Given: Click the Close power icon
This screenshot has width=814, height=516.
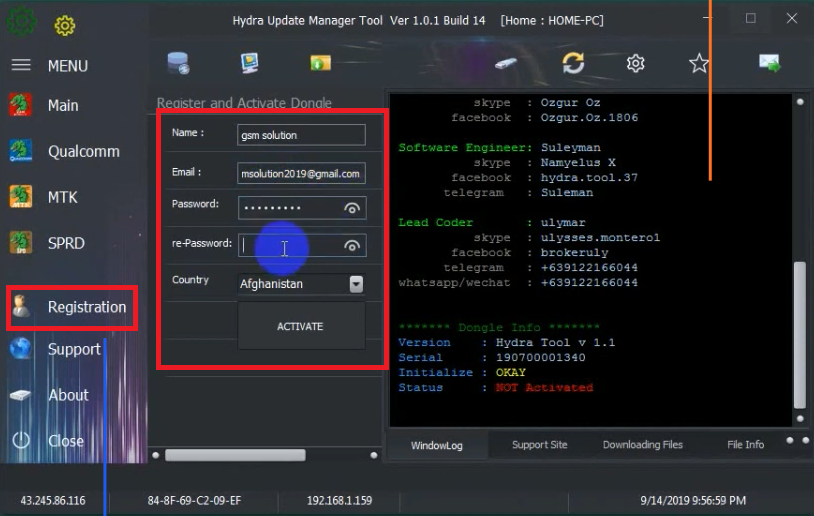Looking at the screenshot, I should (x=21, y=440).
